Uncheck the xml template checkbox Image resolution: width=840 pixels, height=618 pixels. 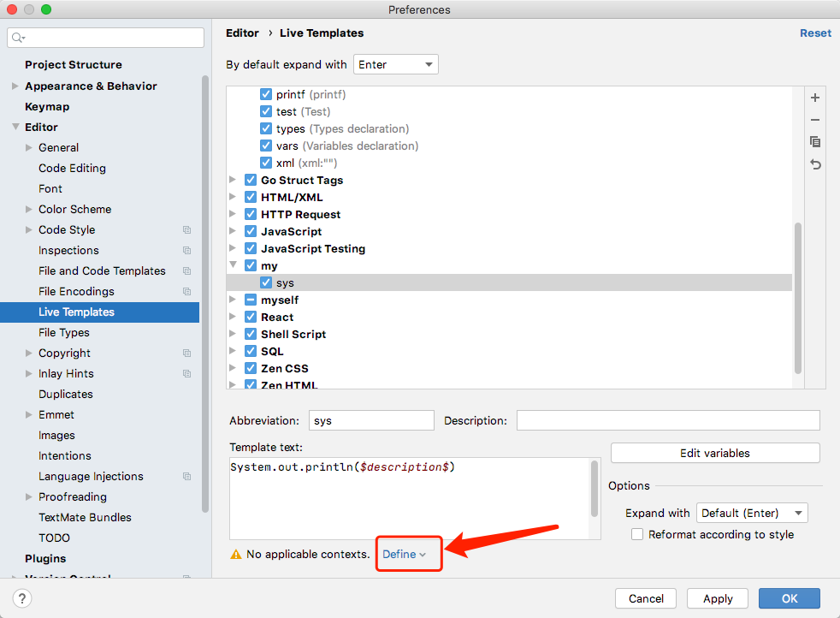[266, 163]
